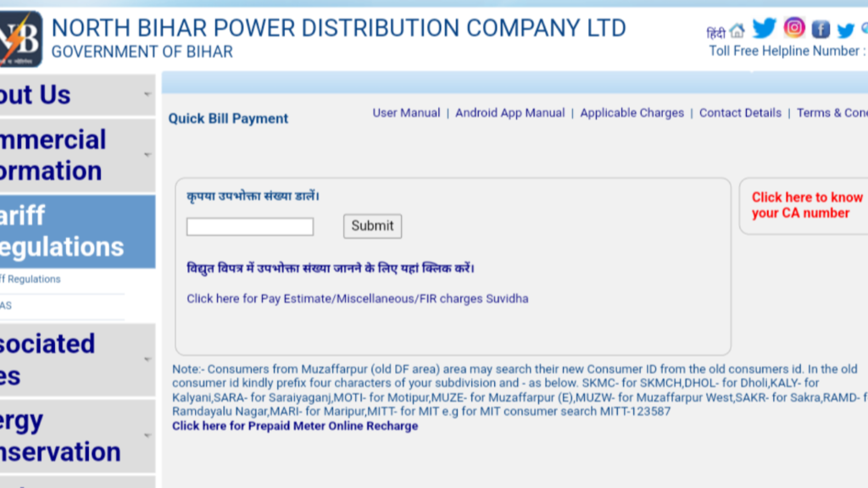The height and width of the screenshot is (488, 868).
Task: Expand the Energy Conservation menu arrow
Action: [x=147, y=435]
